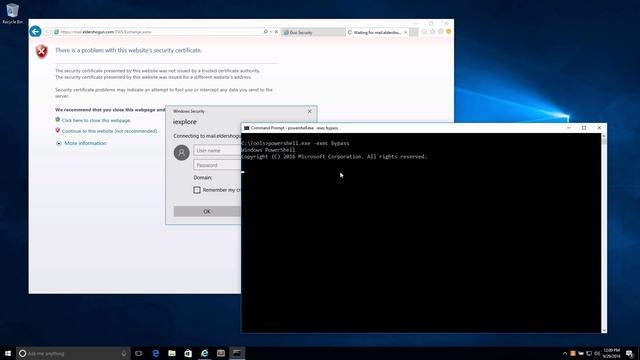
Task: Open the search dropdown arrow in IE address bar
Action: click(271, 32)
